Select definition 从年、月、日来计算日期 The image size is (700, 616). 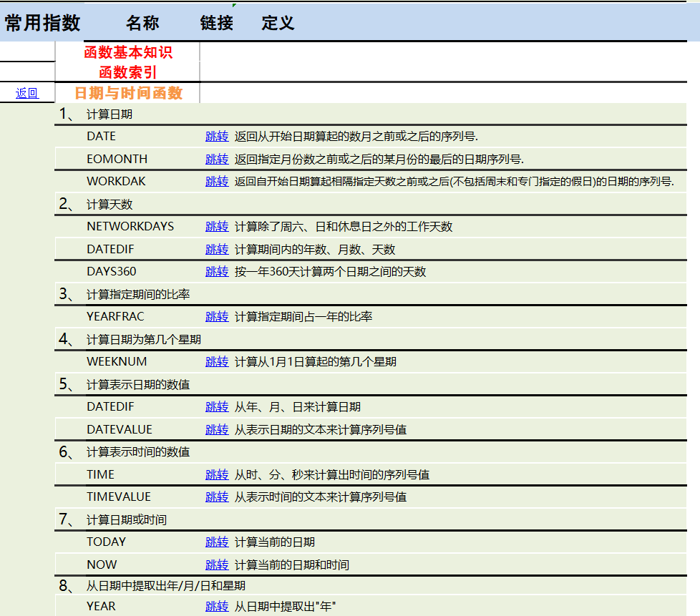pyautogui.click(x=297, y=406)
